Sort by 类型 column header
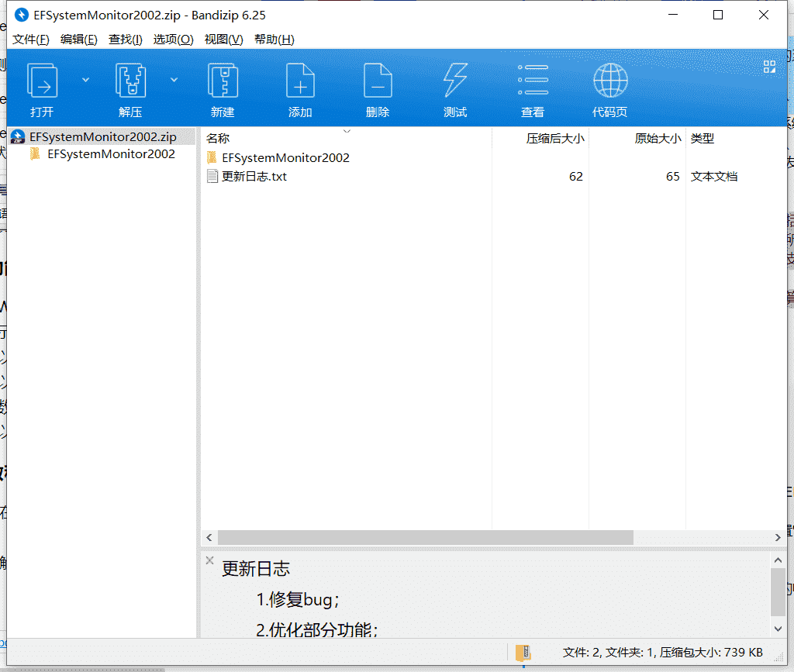 (703, 138)
